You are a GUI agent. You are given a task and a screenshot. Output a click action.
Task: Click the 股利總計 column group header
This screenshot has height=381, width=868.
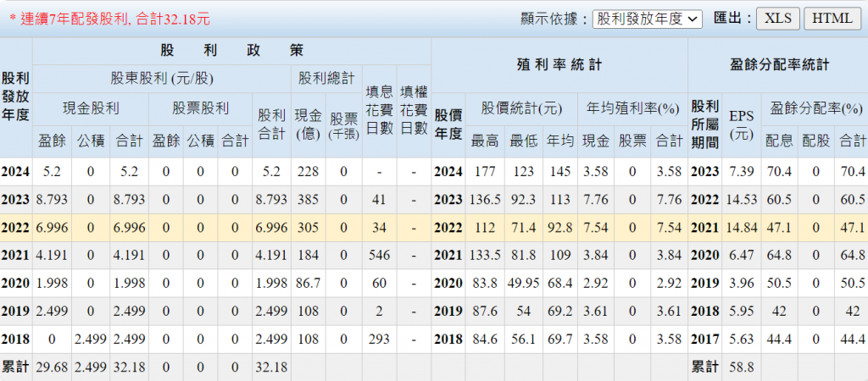click(x=326, y=79)
